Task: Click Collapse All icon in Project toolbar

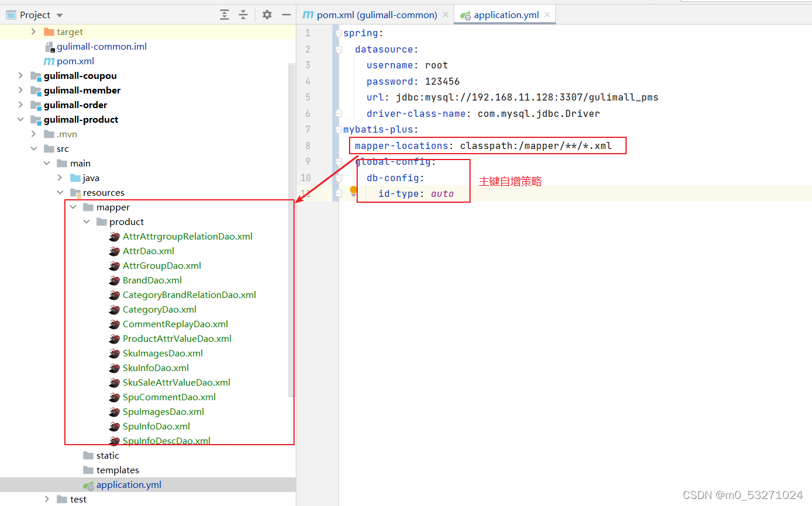Action: pos(244,15)
